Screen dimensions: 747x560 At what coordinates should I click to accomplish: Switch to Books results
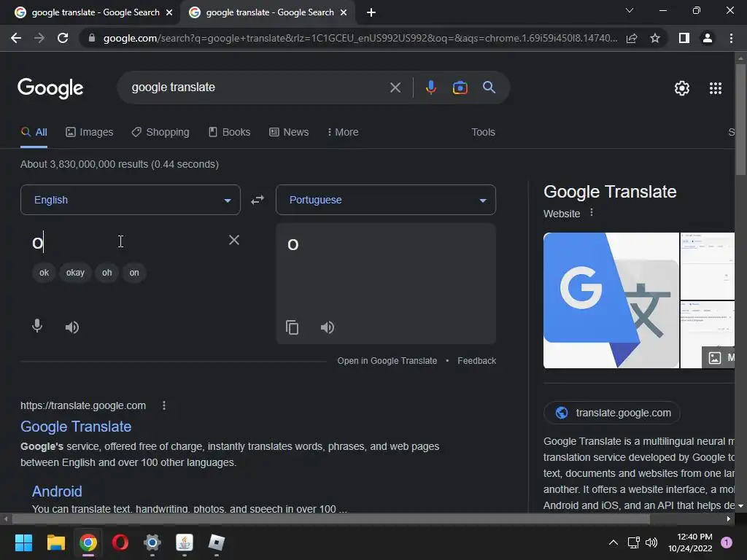coord(230,132)
